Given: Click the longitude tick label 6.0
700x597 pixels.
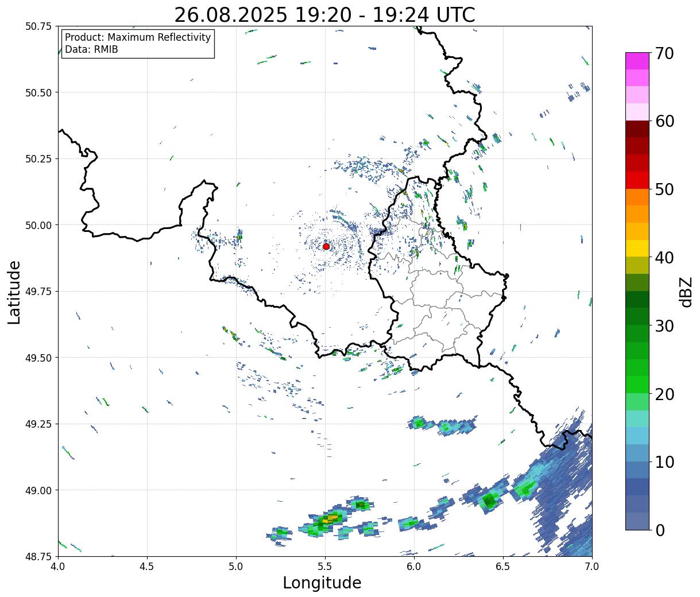Looking at the screenshot, I should [x=414, y=566].
